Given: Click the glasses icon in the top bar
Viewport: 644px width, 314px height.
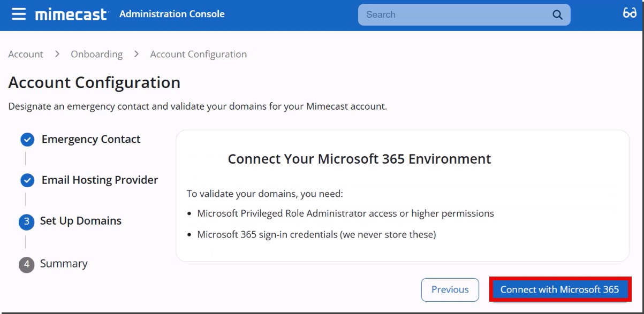Looking at the screenshot, I should click(630, 13).
